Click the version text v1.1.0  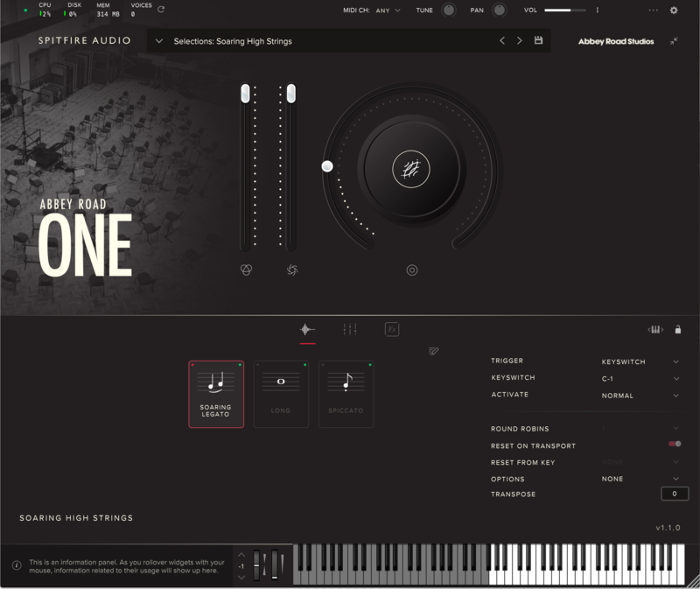(x=668, y=528)
